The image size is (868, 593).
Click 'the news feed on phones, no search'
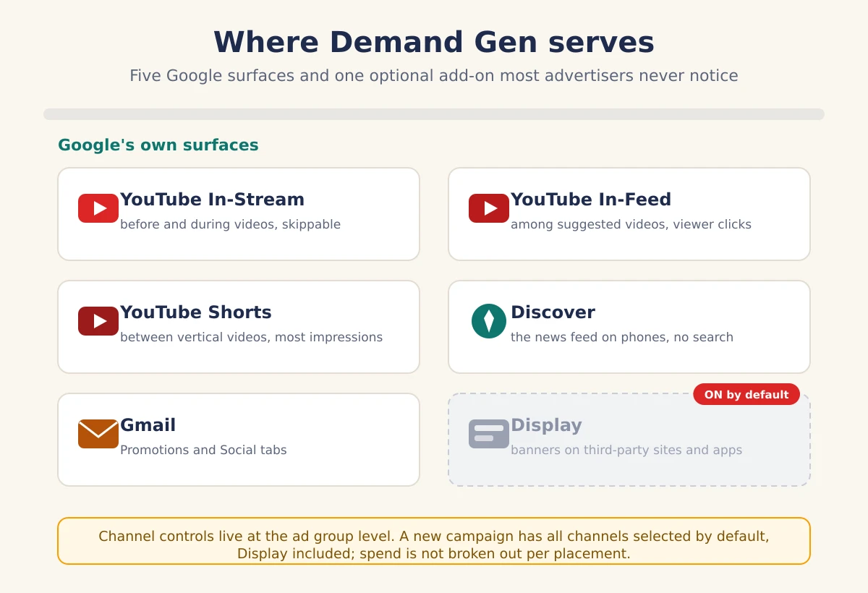click(622, 337)
